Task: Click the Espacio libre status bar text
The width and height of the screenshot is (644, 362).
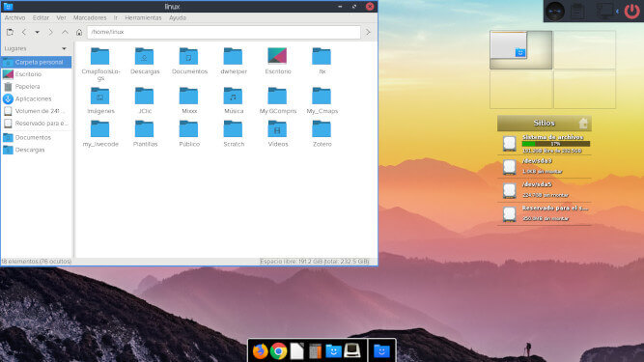Action: click(x=314, y=261)
